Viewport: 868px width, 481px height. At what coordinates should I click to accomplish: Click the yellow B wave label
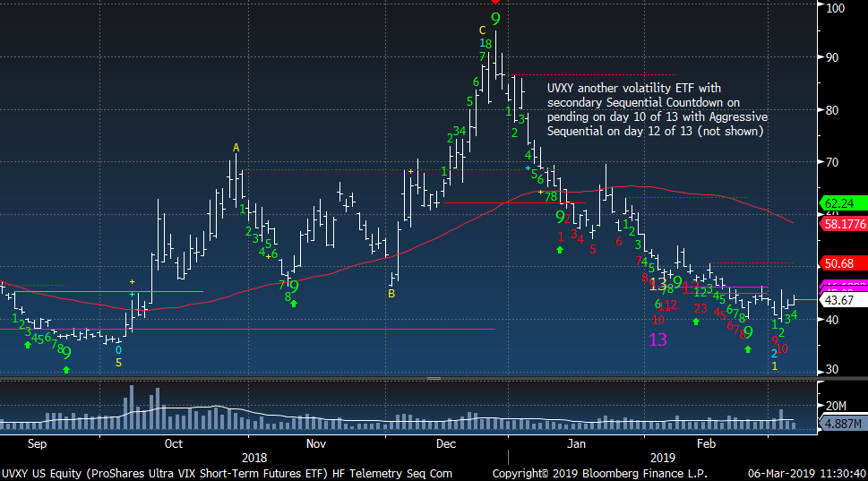point(391,294)
